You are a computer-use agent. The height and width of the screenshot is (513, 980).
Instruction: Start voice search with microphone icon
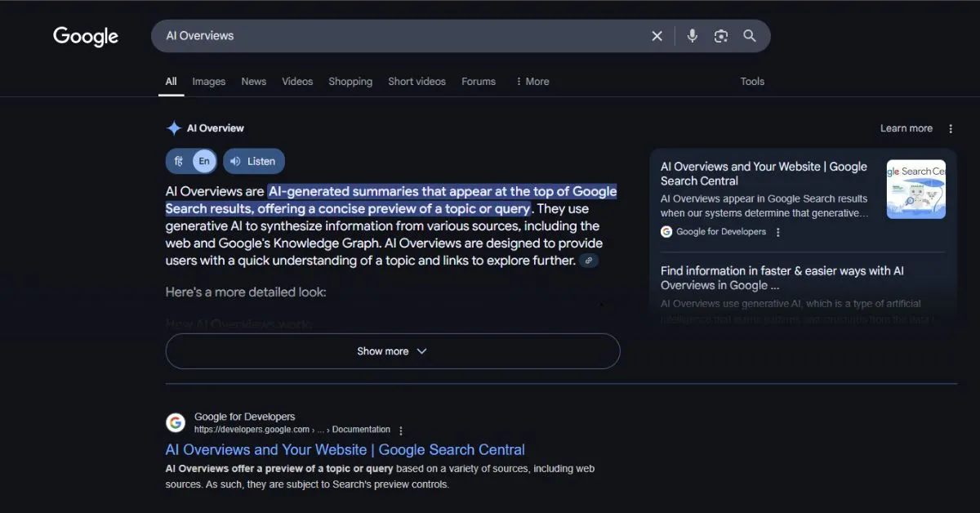coord(693,36)
